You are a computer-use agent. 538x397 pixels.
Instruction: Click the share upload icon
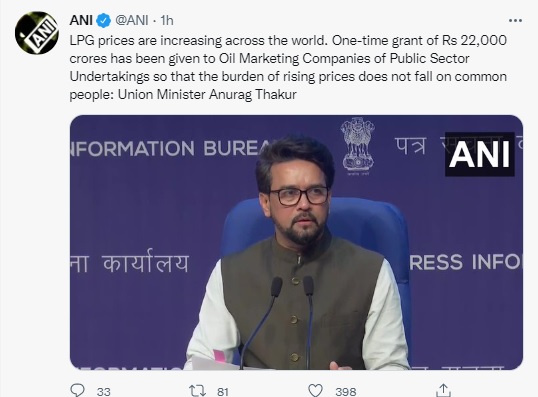(x=443, y=390)
